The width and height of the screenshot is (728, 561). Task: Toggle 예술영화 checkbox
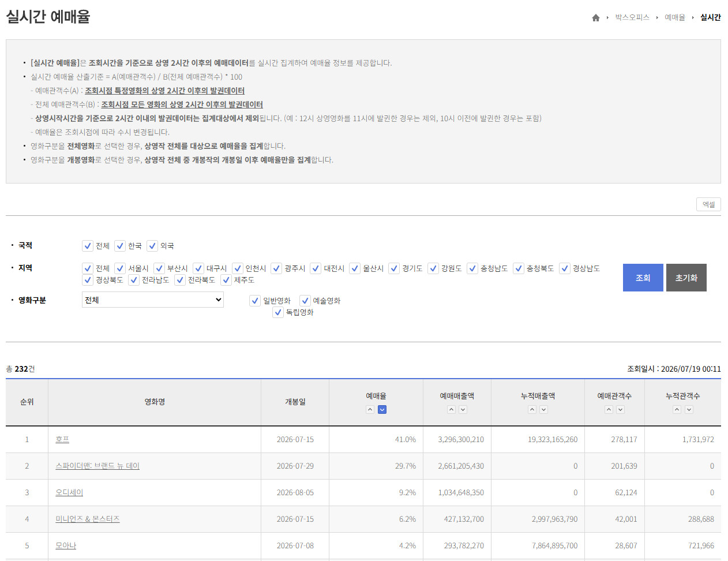[305, 301]
